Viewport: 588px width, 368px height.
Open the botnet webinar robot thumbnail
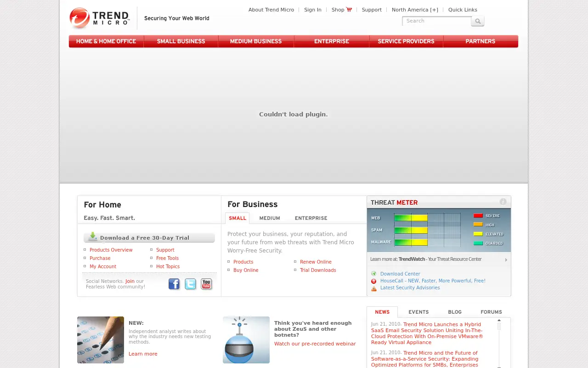click(246, 340)
